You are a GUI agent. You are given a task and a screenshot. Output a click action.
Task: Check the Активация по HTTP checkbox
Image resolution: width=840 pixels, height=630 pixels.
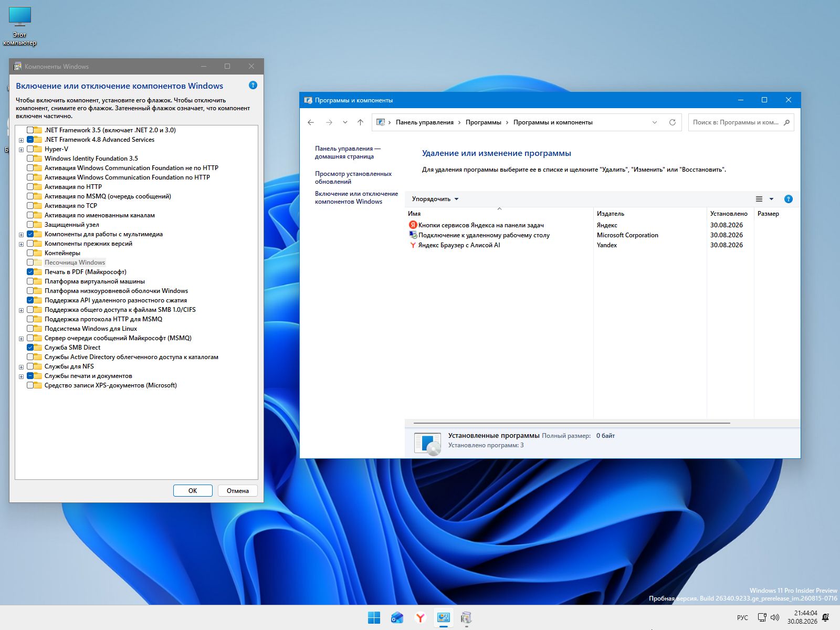pos(30,187)
